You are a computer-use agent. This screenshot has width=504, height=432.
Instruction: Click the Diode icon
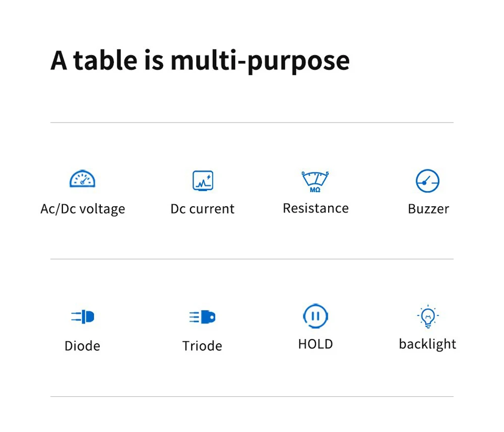click(83, 317)
